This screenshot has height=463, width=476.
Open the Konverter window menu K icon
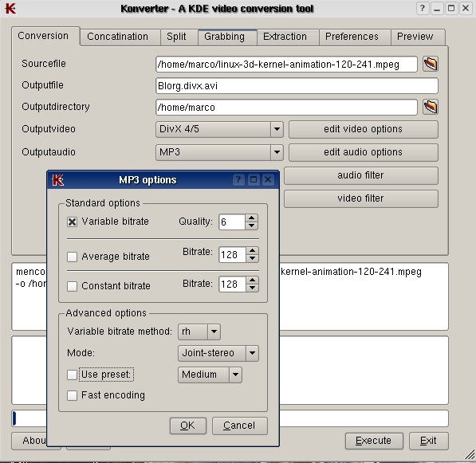(x=10, y=8)
